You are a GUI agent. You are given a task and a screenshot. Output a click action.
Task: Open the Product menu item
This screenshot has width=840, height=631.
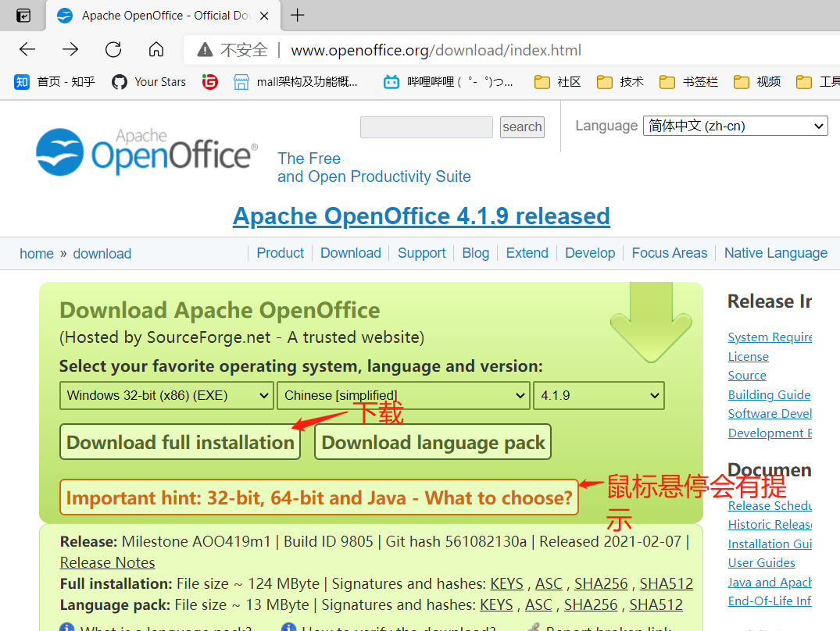(x=280, y=253)
